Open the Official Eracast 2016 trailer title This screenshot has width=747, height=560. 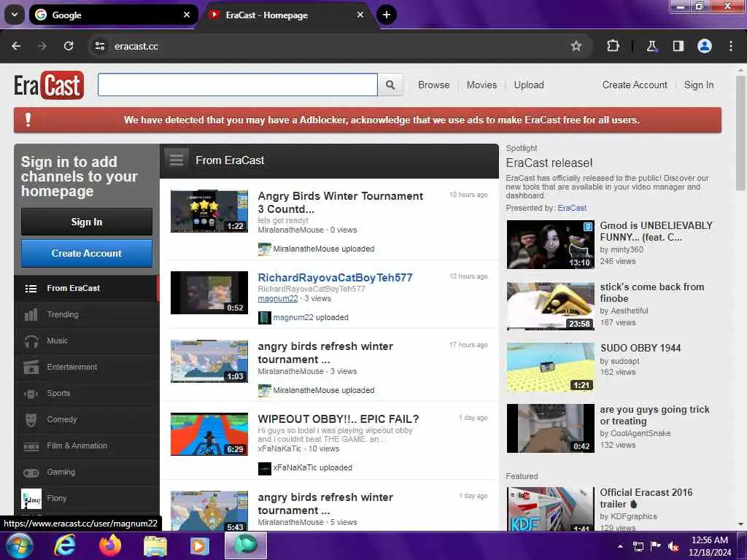(646, 498)
